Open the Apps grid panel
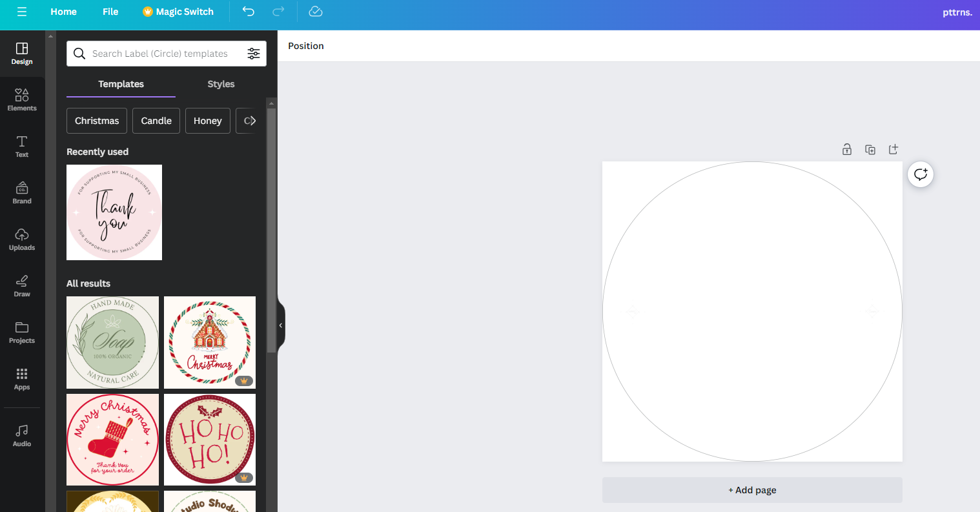 [x=22, y=379]
